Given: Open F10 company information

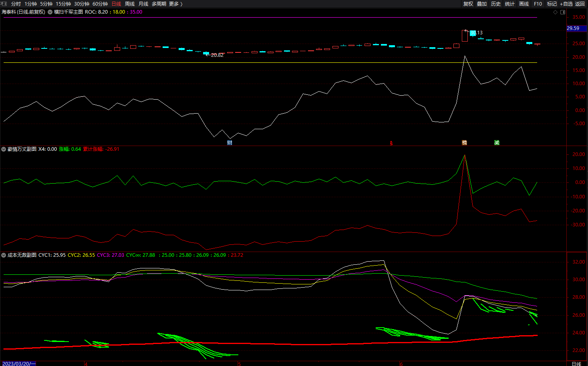Looking at the screenshot, I should (538, 4).
